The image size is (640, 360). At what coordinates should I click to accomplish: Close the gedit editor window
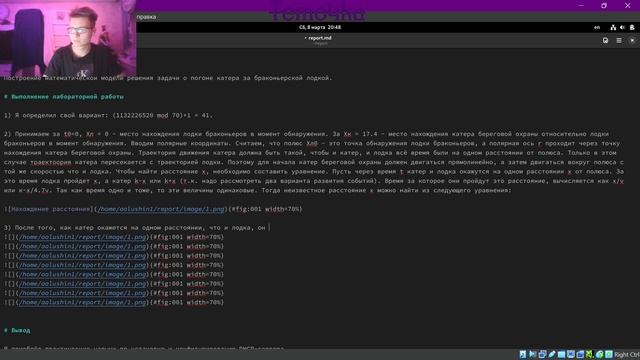pyautogui.click(x=632, y=40)
